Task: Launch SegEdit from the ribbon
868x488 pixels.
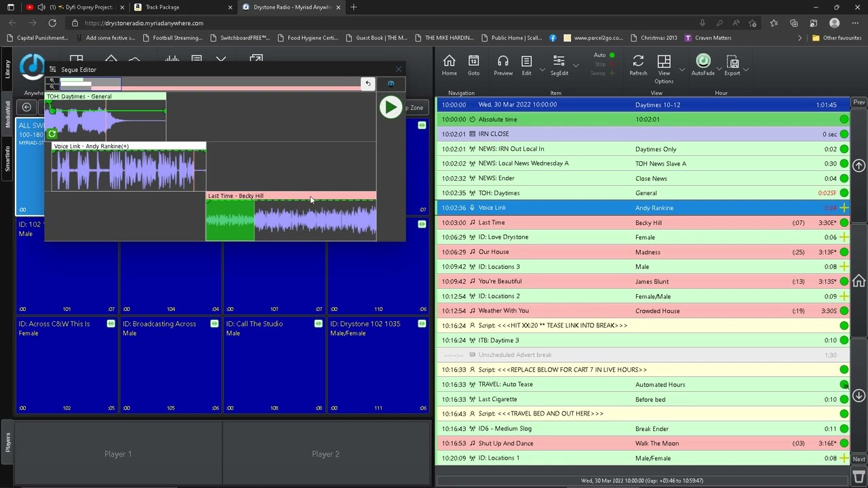Action: (559, 66)
